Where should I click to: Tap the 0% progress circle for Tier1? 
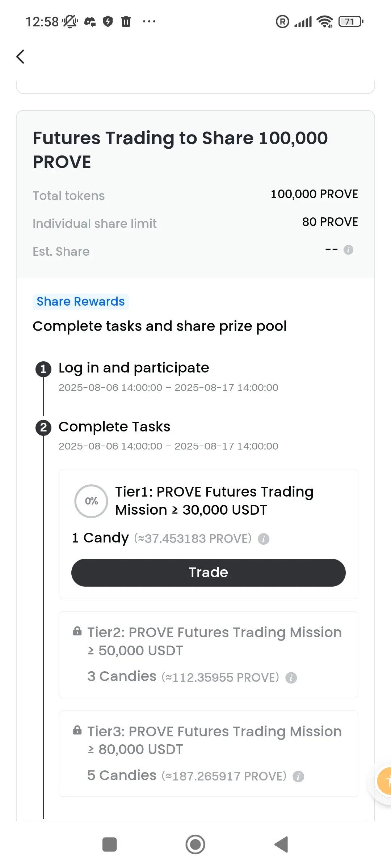click(x=91, y=501)
